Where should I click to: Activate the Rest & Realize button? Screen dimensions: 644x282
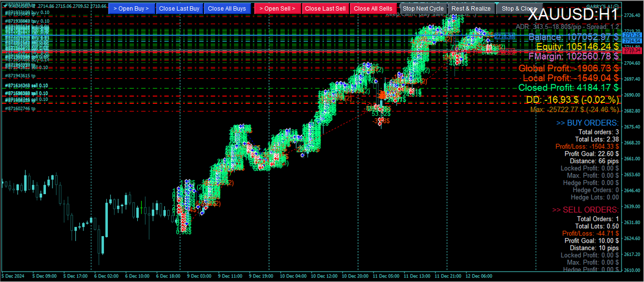[x=471, y=8]
